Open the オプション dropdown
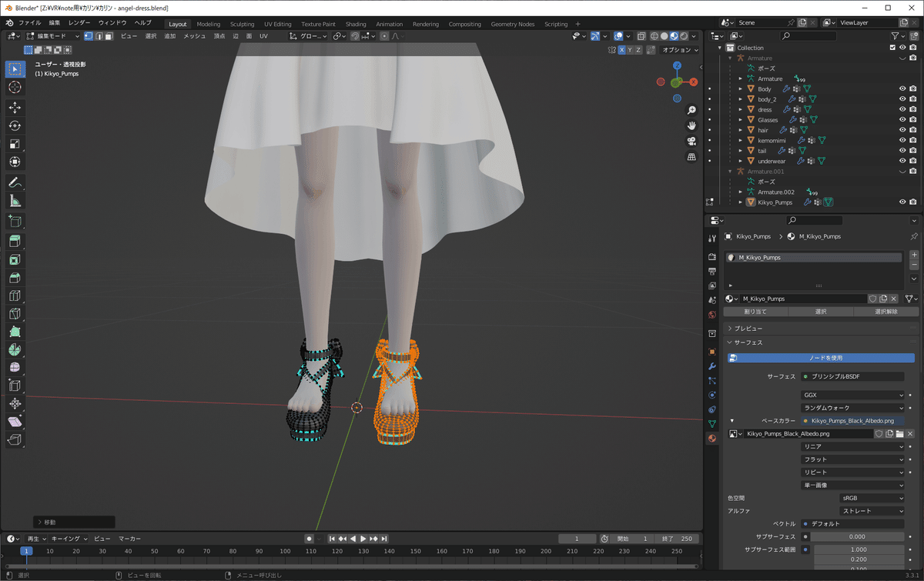924x581 pixels. (x=680, y=50)
